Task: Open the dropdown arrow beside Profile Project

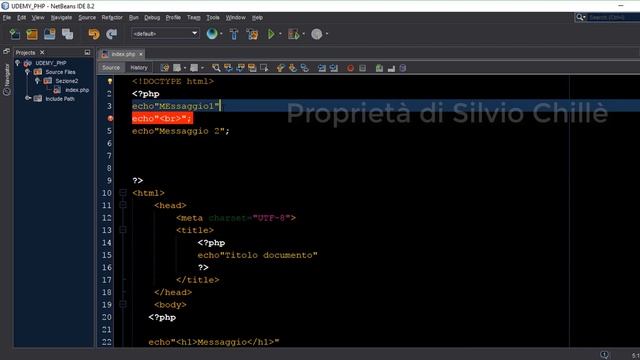Action: point(327,34)
